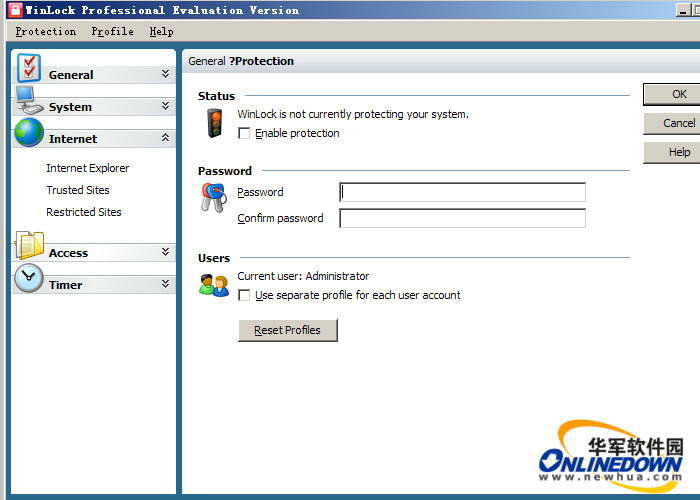The height and width of the screenshot is (500, 700).
Task: Click 'WinLock is not currently protecting your system.' text
Action: (x=353, y=114)
